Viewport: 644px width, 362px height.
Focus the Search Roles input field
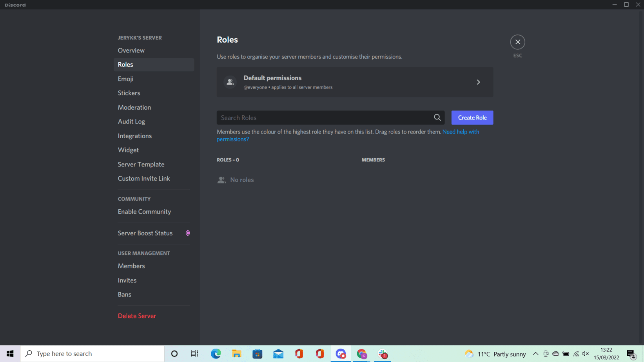(330, 118)
